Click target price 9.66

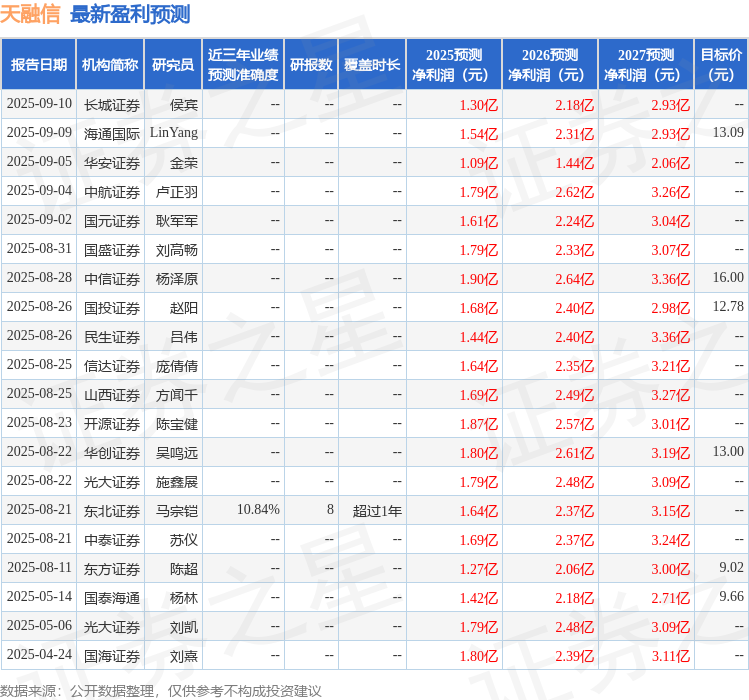pos(731,597)
